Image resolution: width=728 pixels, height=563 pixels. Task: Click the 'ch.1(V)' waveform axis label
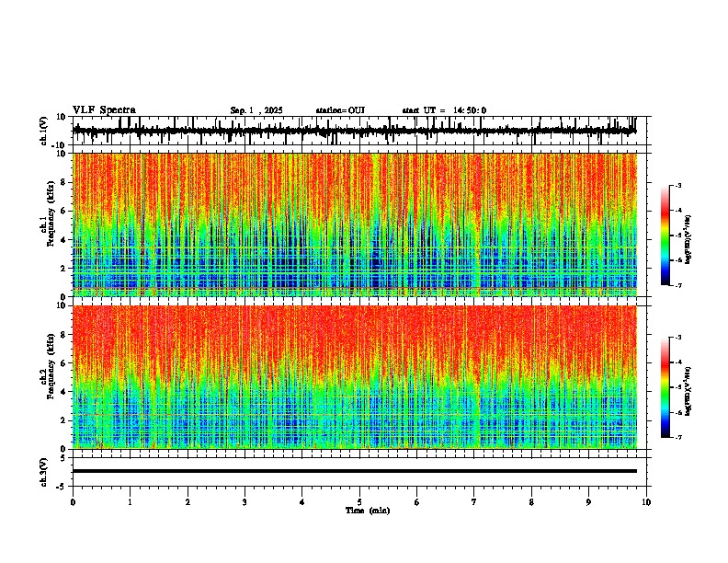click(45, 131)
